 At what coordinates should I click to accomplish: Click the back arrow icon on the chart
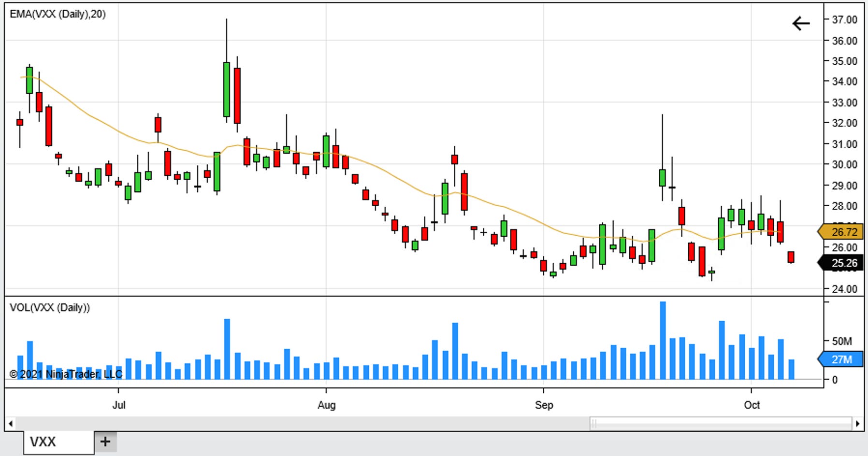coord(801,23)
